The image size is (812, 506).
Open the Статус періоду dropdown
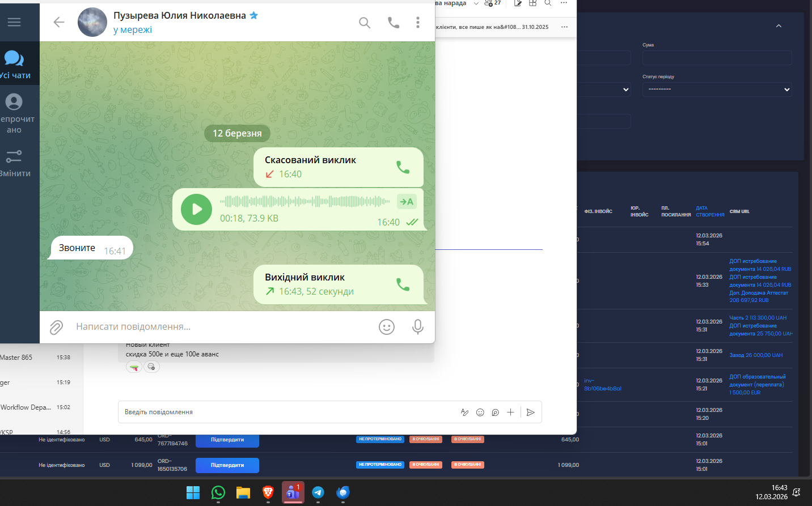717,90
